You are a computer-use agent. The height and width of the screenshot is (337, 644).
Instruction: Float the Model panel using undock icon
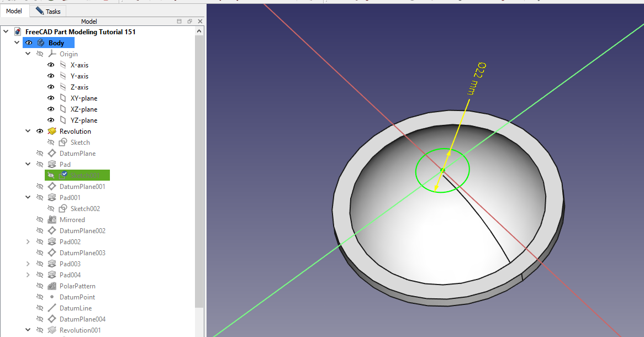(x=189, y=22)
